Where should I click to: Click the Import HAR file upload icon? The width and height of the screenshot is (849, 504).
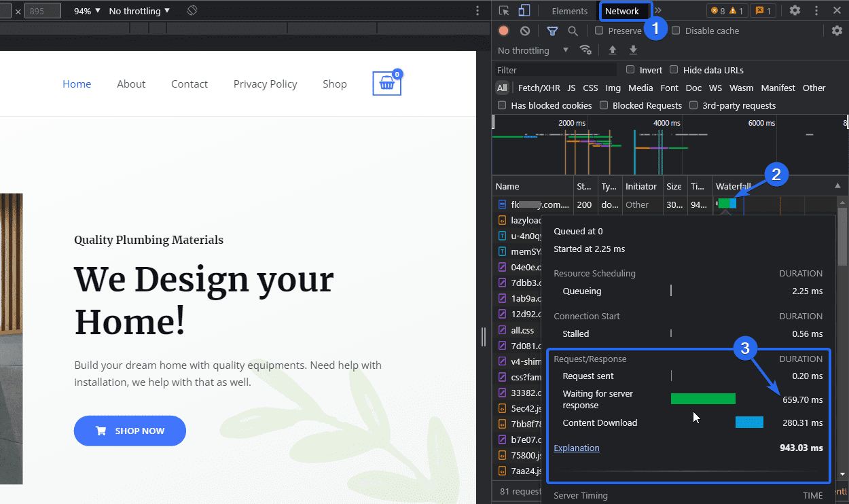[613, 50]
